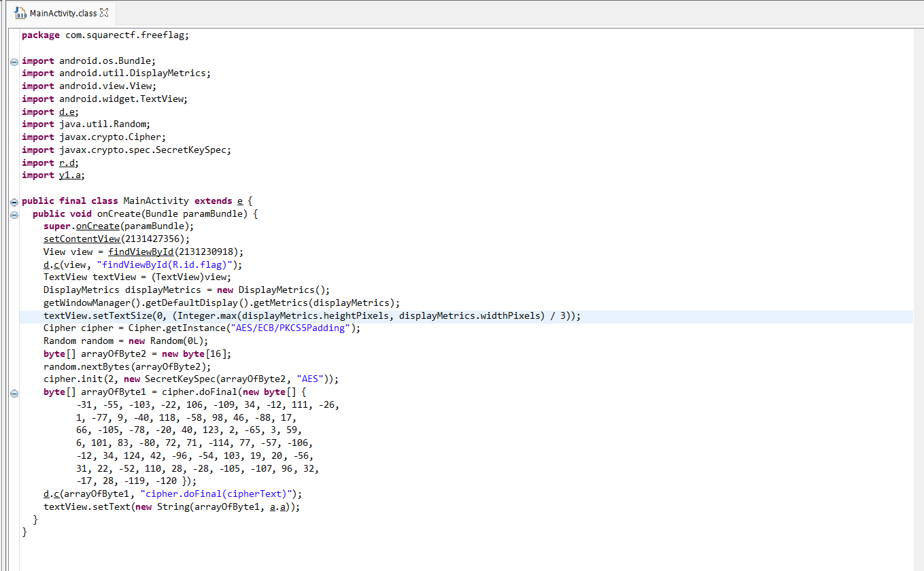
Task: Open the setContentView method link
Action: click(82, 239)
